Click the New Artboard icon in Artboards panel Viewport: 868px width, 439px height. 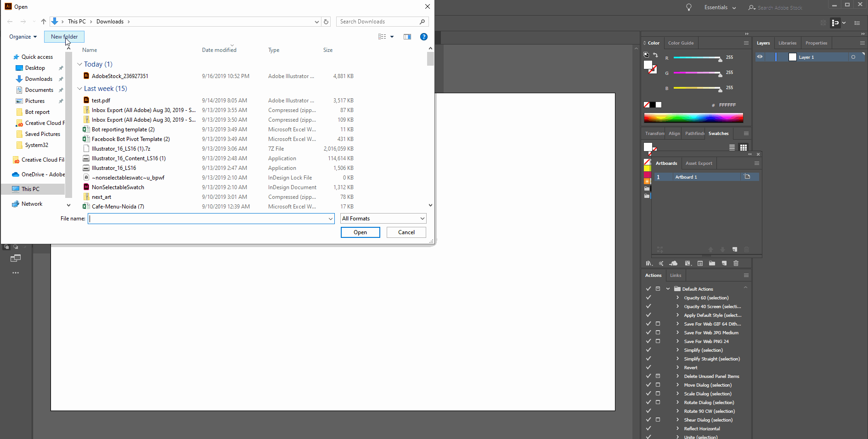(x=735, y=249)
